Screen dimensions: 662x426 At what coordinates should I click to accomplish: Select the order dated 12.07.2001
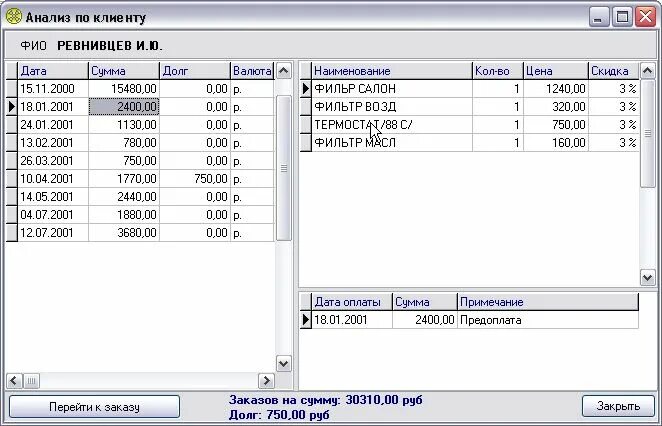tap(140, 233)
